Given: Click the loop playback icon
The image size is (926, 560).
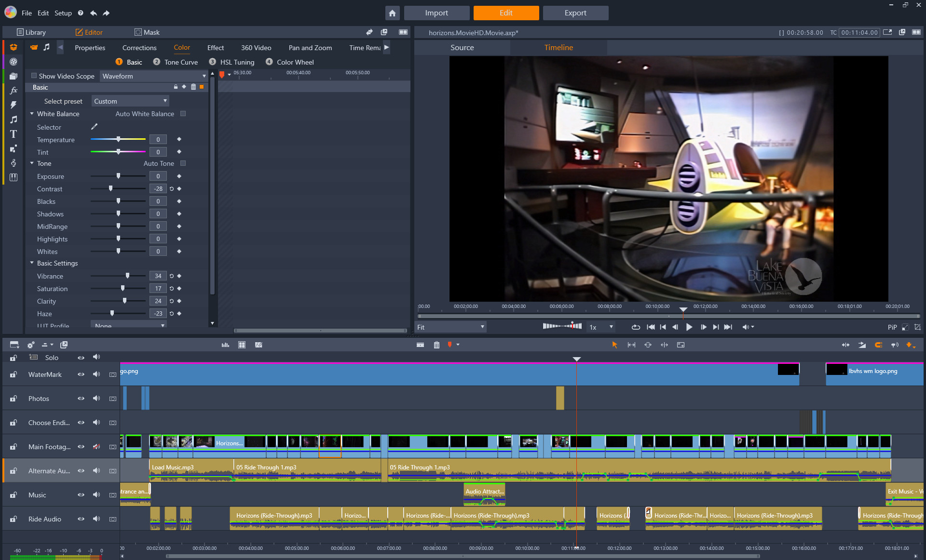Looking at the screenshot, I should point(636,327).
